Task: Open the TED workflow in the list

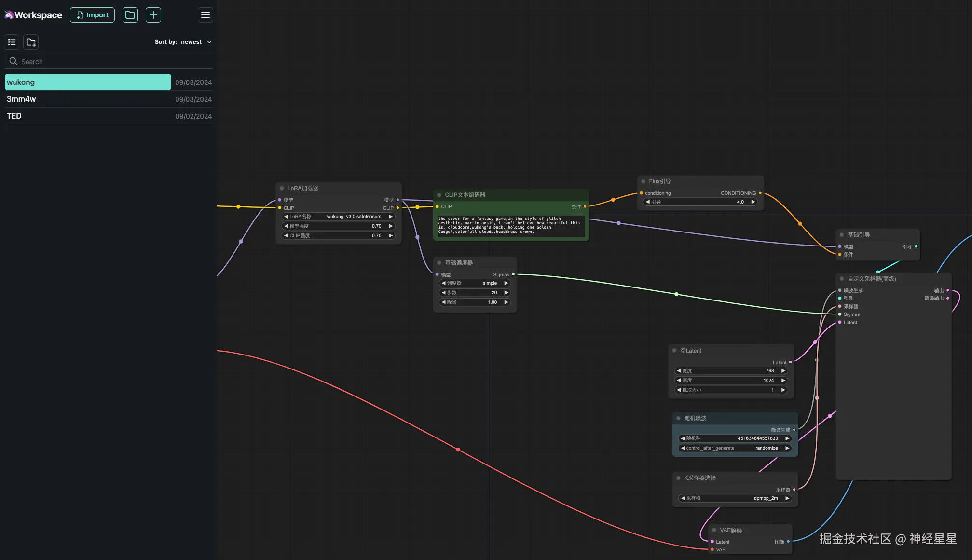Action: 88,116
